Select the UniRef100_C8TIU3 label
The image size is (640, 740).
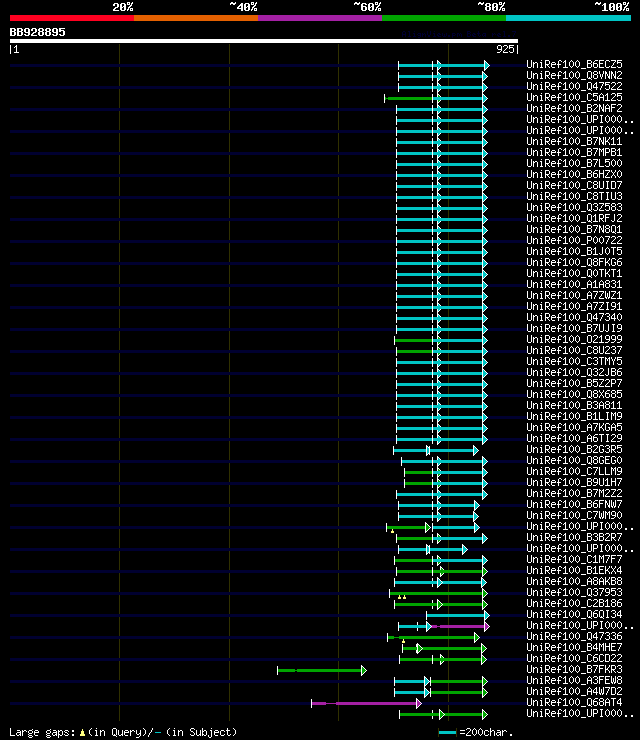(x=574, y=196)
